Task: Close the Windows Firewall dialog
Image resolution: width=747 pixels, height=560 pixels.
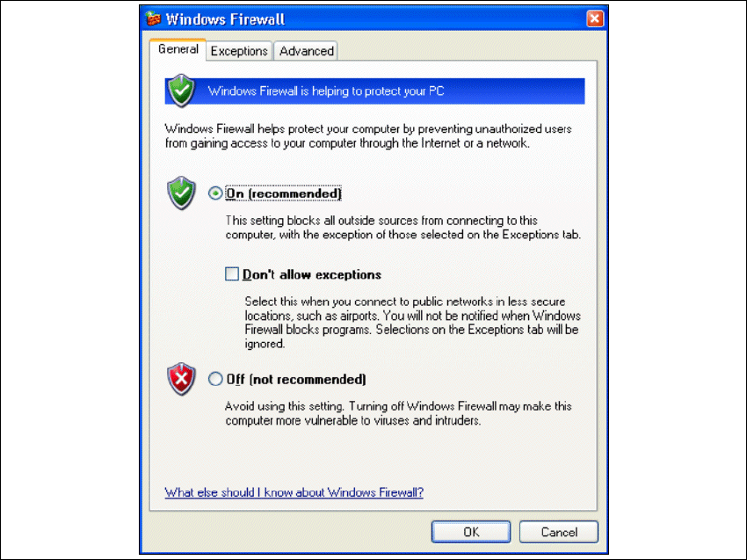Action: click(595, 19)
